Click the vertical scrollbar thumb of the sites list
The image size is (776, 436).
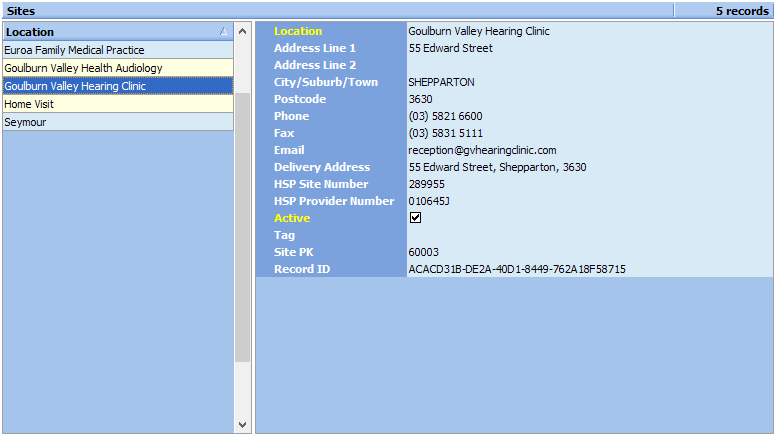pos(242,228)
